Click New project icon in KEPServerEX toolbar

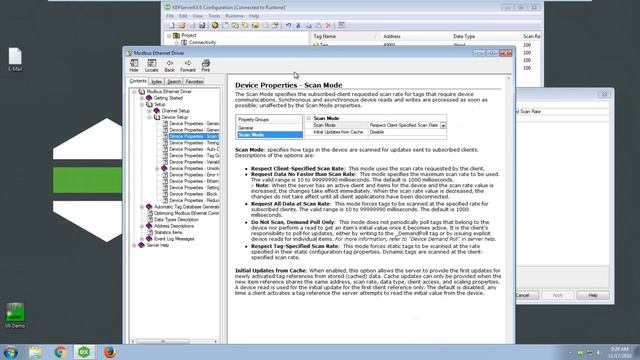point(172,25)
